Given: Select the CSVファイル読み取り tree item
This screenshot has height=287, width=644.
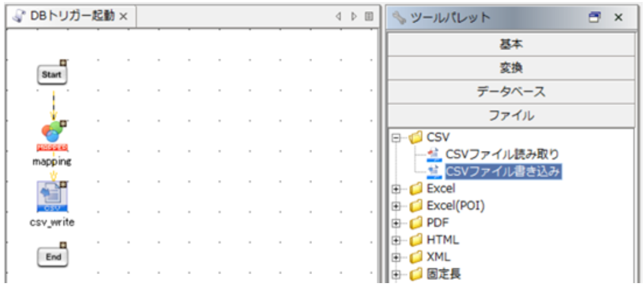Looking at the screenshot, I should (502, 155).
